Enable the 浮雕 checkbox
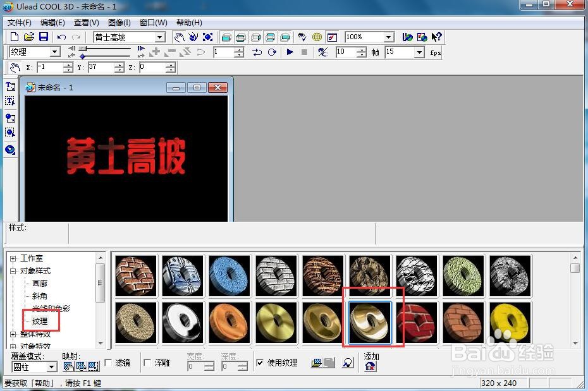The width and height of the screenshot is (588, 391). coord(147,363)
